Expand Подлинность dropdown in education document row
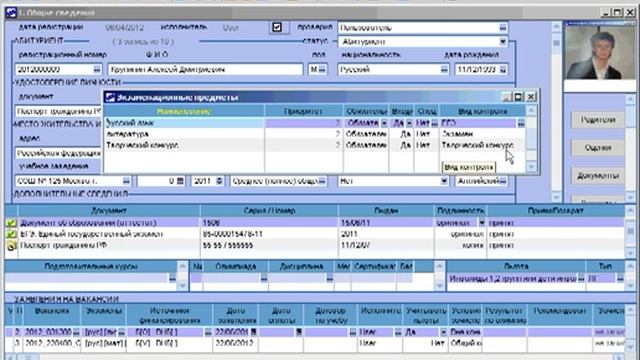Image resolution: width=640 pixels, height=360 pixels. pos(482,223)
